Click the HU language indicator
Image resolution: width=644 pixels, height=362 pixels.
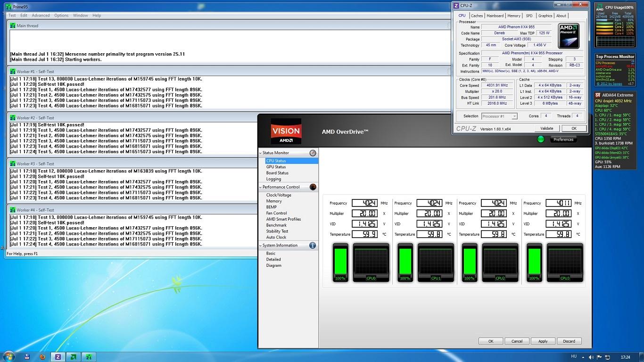click(x=574, y=357)
